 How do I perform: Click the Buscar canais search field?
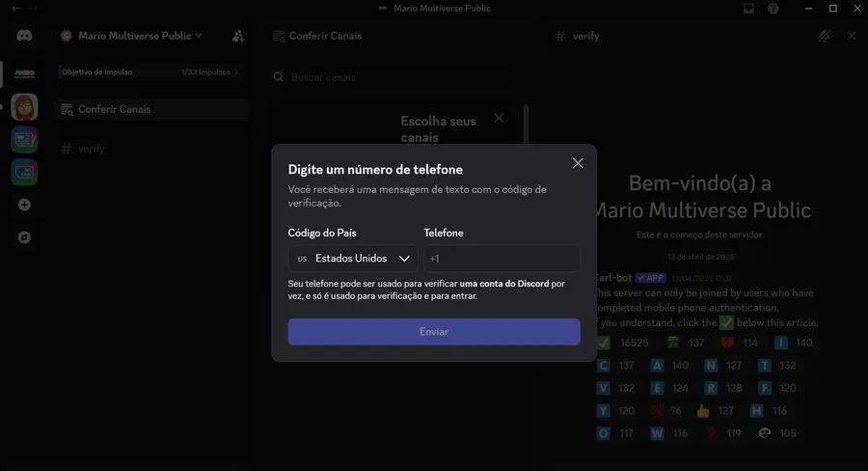pos(393,77)
